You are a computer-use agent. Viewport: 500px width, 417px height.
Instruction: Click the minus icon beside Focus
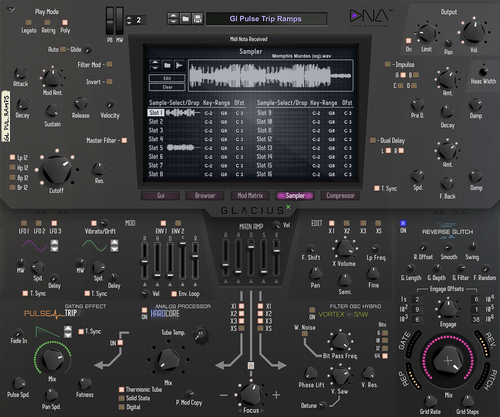pyautogui.click(x=224, y=395)
